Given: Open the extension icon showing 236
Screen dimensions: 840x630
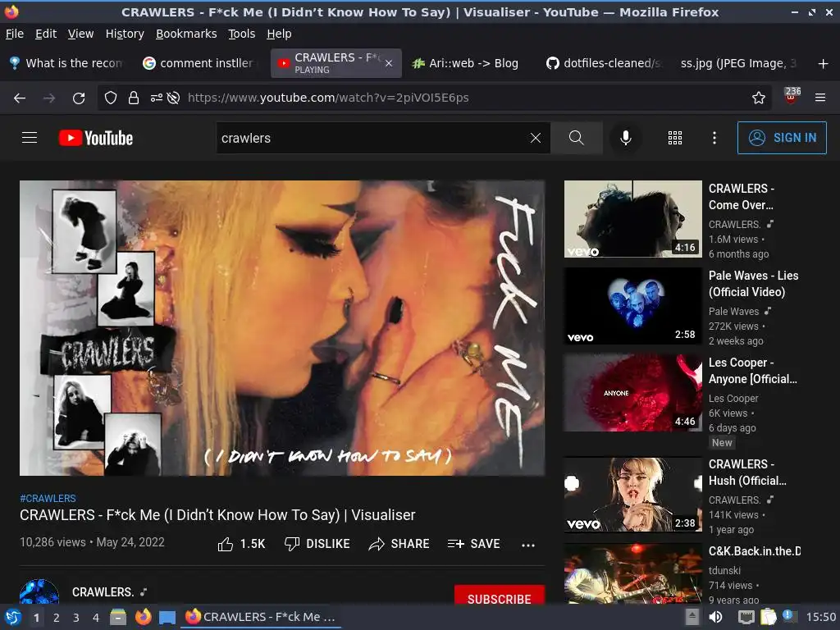Looking at the screenshot, I should (x=792, y=95).
